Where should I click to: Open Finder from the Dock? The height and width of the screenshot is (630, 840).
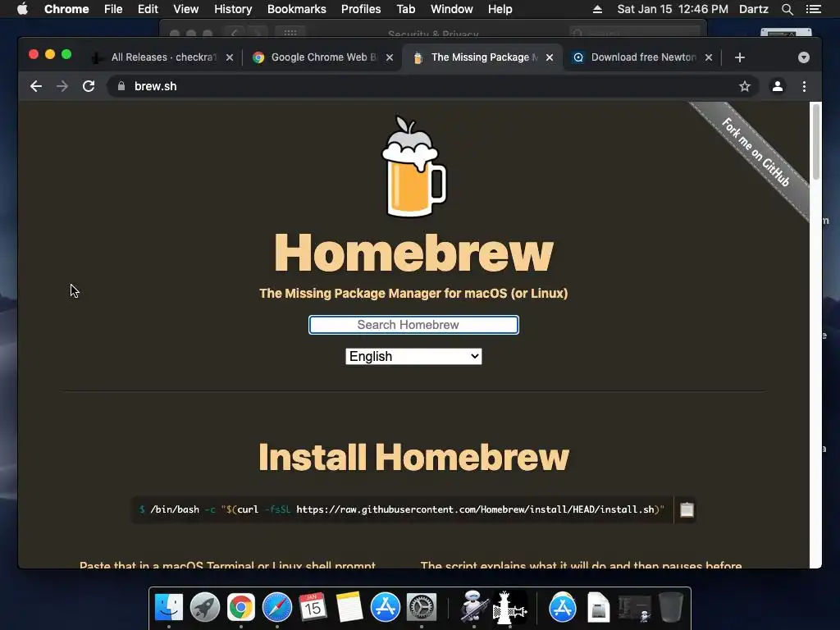click(x=169, y=608)
